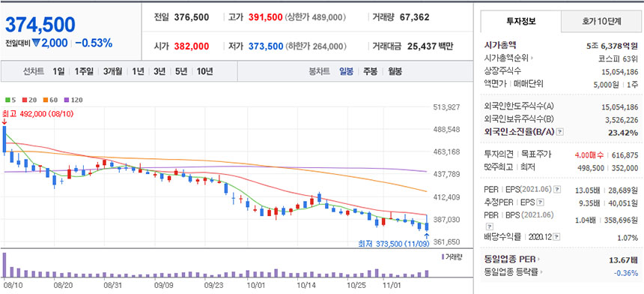Select the 3개월 line chart period
Viewport: 644px width, 294px height.
(112, 71)
